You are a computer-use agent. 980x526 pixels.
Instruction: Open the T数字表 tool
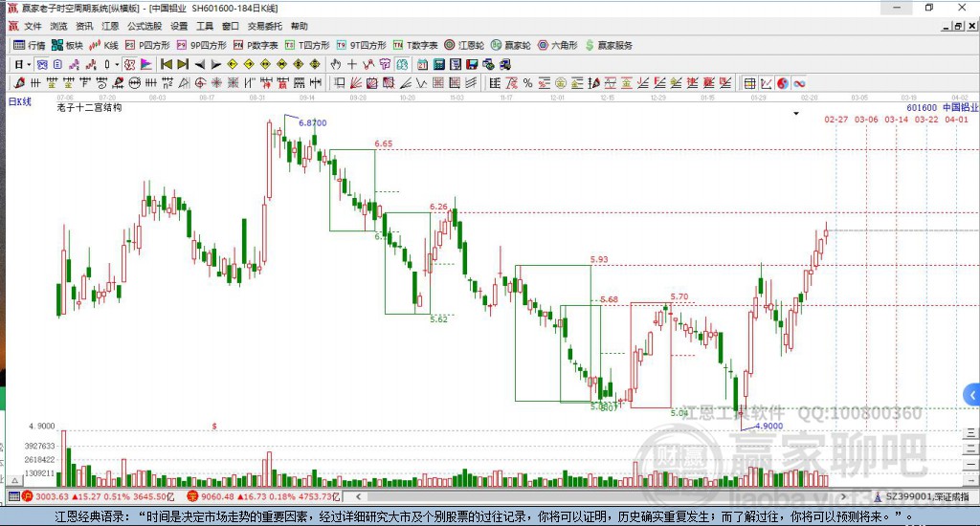[x=415, y=45]
